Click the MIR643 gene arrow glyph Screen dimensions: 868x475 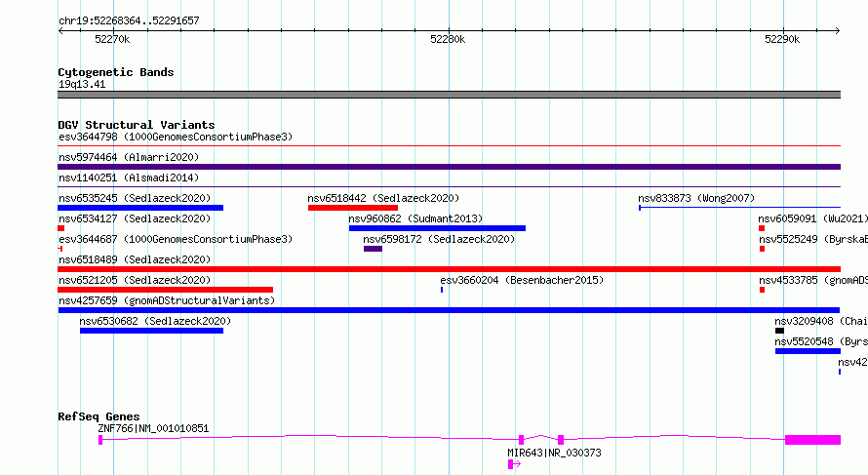[514, 464]
